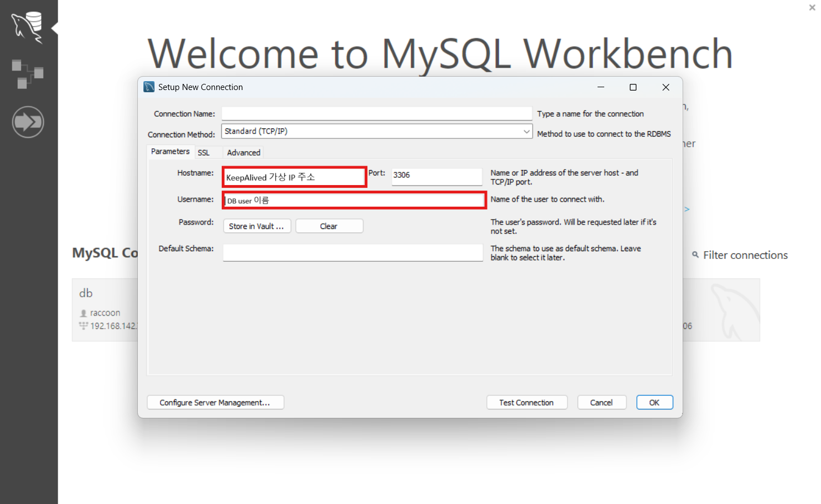Open the db connection tile

tap(105, 310)
